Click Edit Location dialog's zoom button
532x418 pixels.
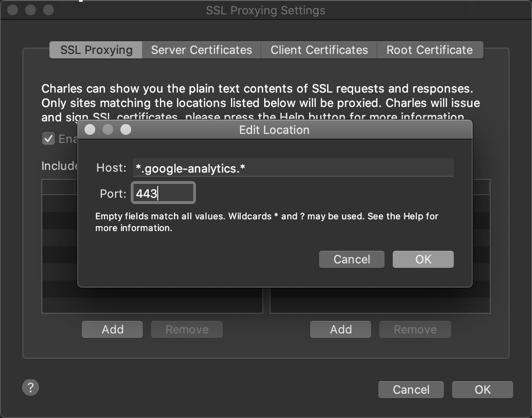click(126, 130)
